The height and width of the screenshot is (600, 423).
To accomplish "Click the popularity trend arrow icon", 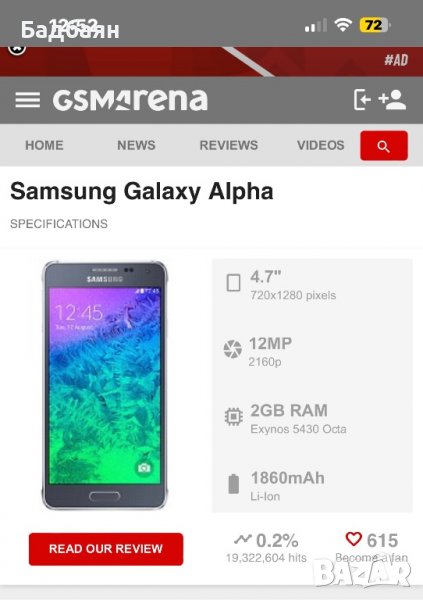I will pyautogui.click(x=243, y=540).
